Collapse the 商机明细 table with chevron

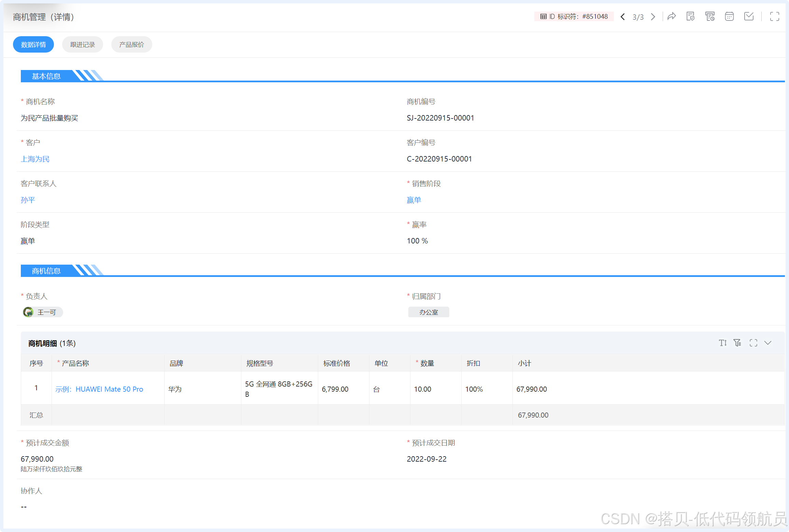click(768, 343)
